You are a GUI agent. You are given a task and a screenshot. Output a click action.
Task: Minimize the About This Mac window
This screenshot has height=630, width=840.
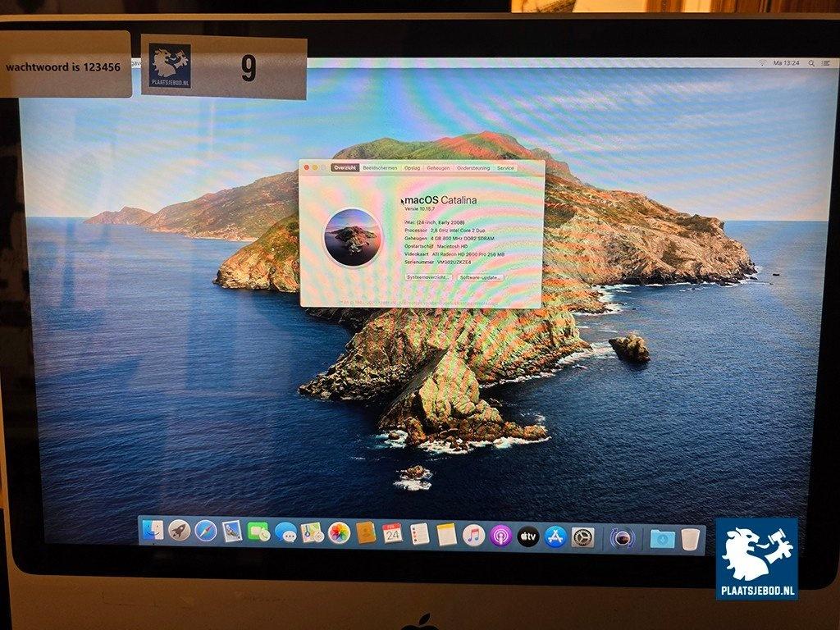click(x=315, y=167)
